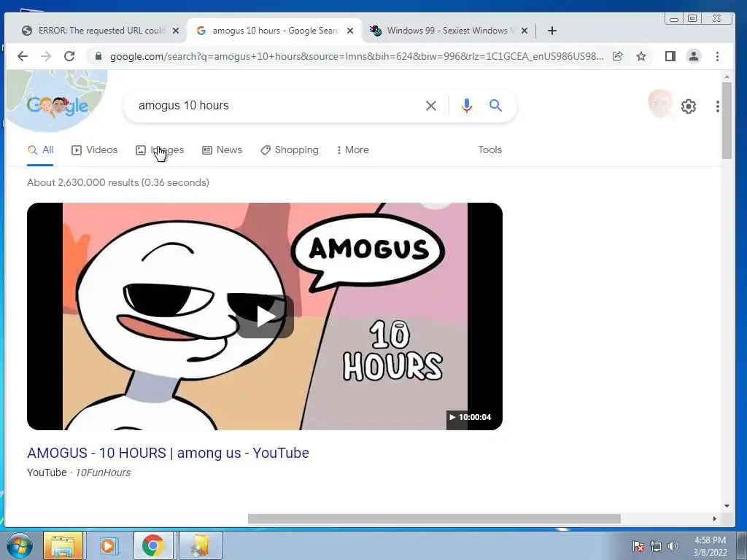Click the 10:00:04 duration badge
The image size is (747, 560).
(469, 417)
